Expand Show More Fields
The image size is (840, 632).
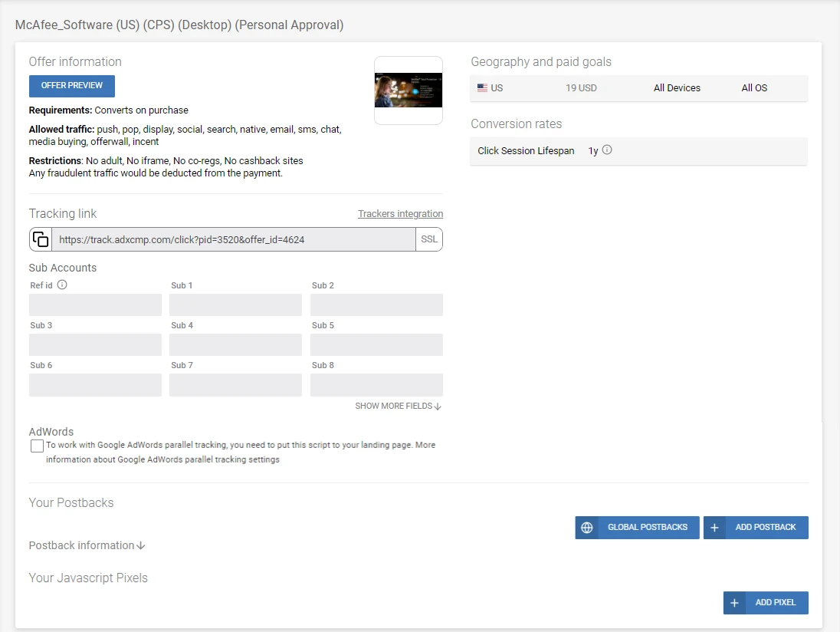(398, 407)
